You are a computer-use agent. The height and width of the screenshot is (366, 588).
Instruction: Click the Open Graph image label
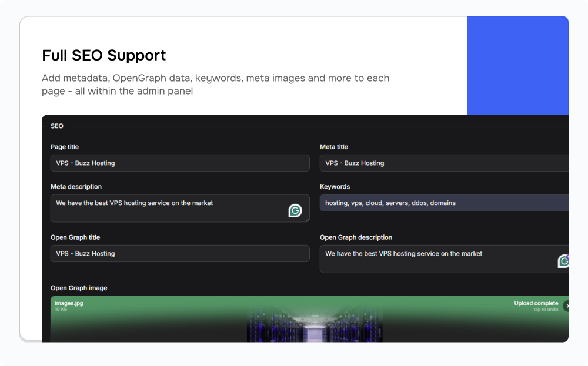pyautogui.click(x=79, y=288)
